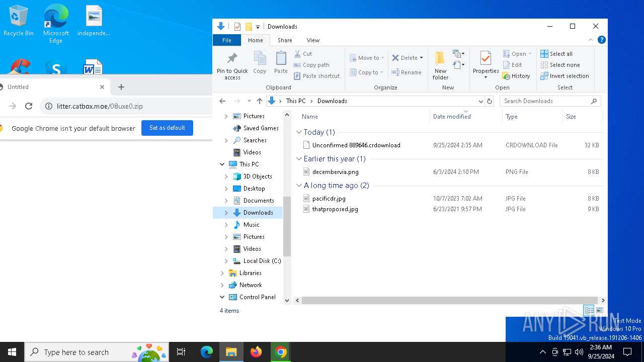Select the Home ribbon tab
This screenshot has height=362, width=644.
pyautogui.click(x=256, y=40)
